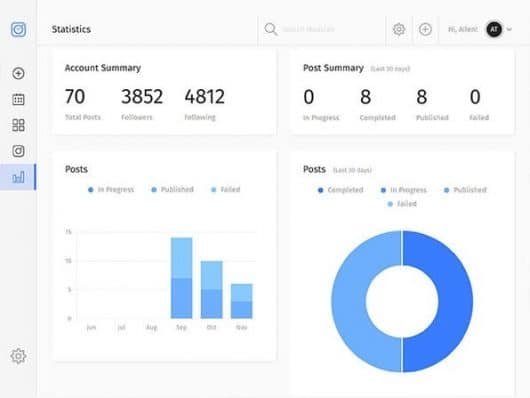Toggle Published series in bar chart legend
The width and height of the screenshot is (530, 398).
tap(172, 190)
